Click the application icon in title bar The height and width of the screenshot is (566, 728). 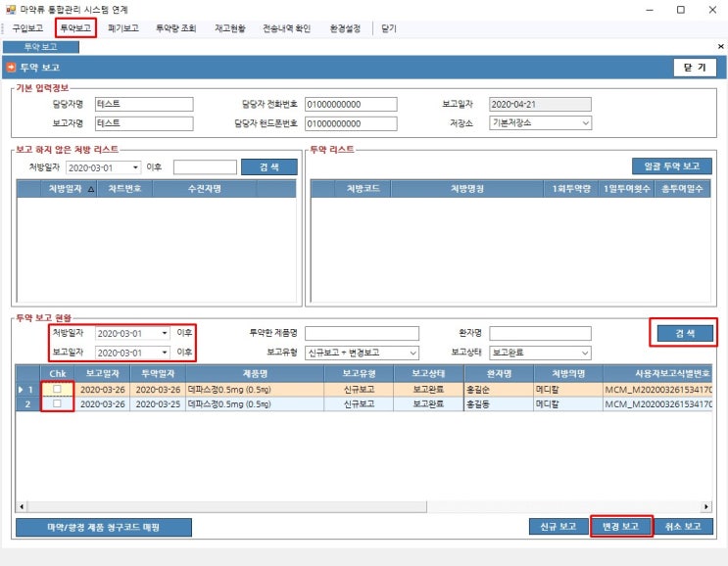[x=11, y=9]
